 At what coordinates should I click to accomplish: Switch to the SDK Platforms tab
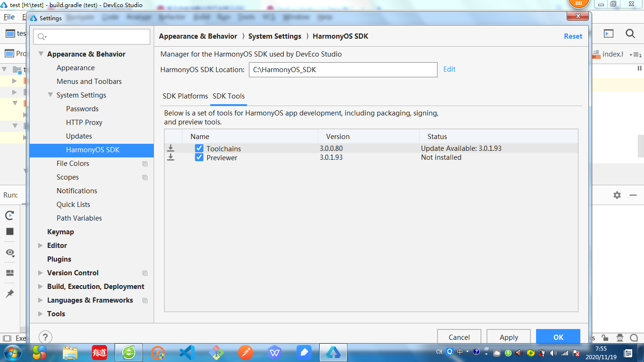tap(185, 96)
